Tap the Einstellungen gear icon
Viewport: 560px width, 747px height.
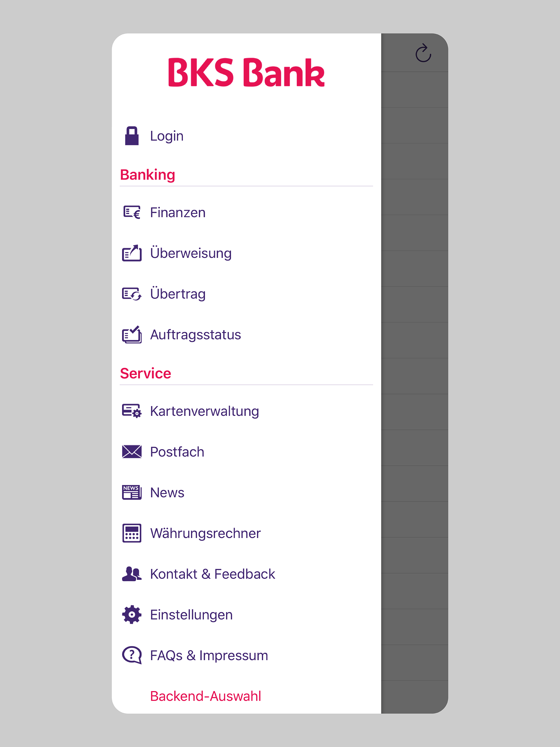point(132,615)
